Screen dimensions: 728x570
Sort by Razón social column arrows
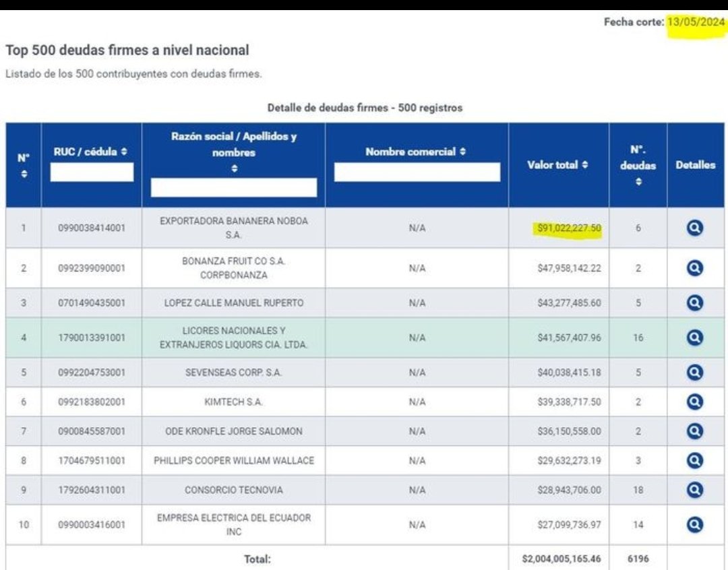235,168
